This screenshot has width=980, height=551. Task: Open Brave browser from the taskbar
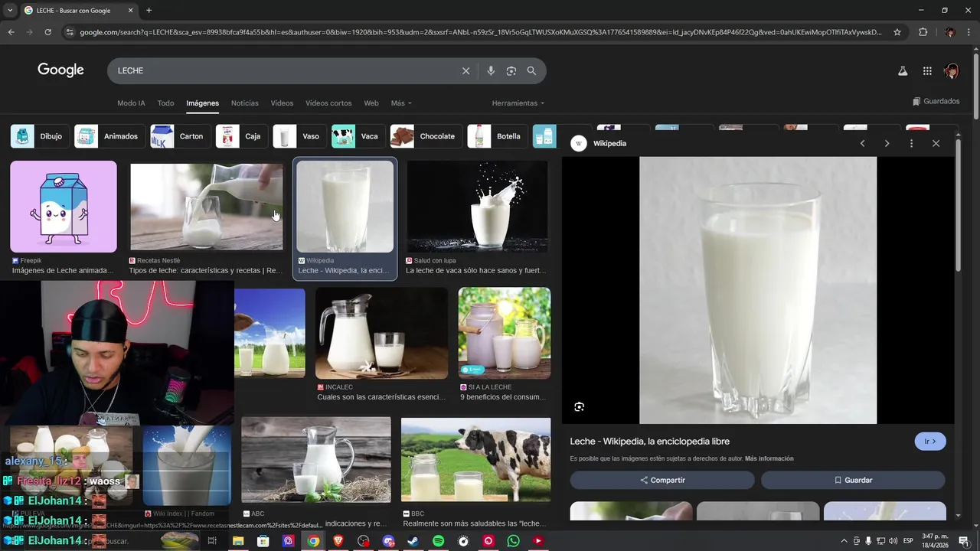tap(338, 541)
